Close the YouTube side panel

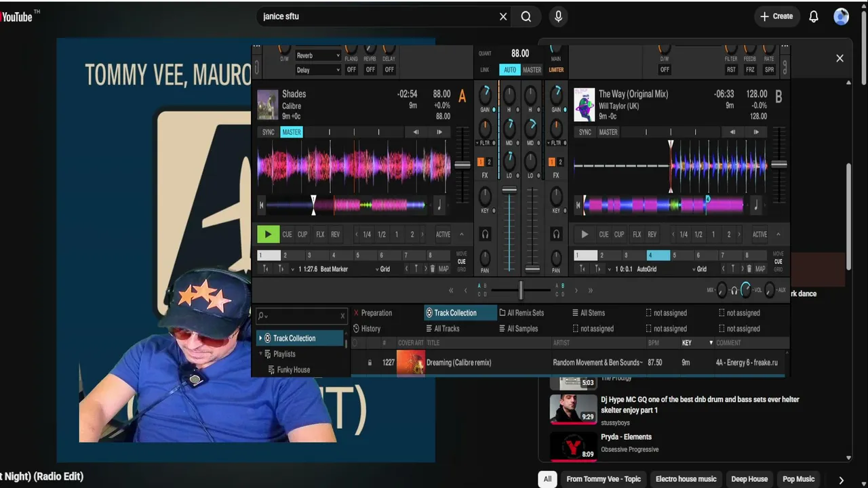click(840, 58)
